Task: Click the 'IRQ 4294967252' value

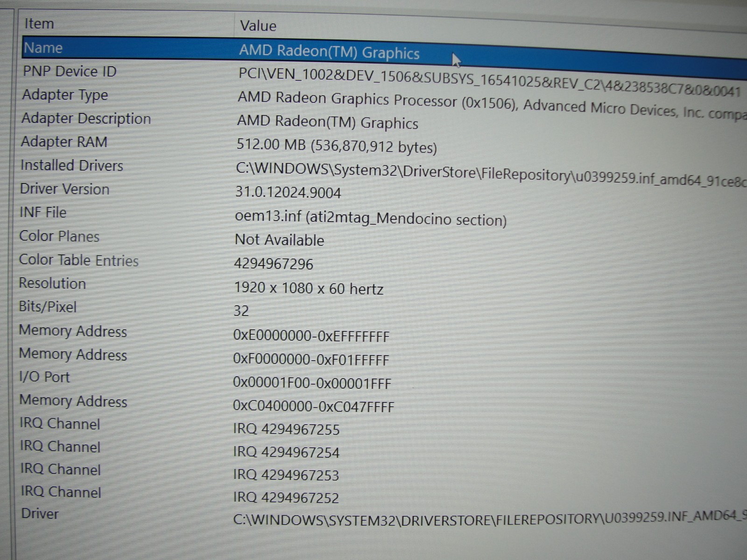Action: point(286,497)
